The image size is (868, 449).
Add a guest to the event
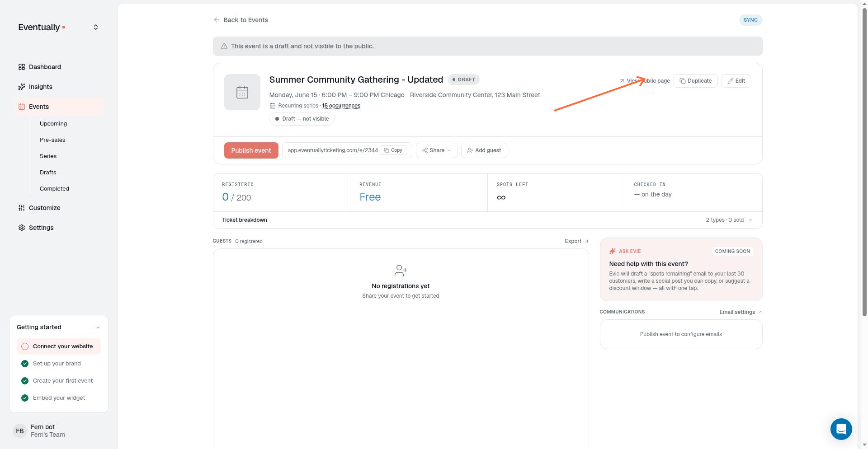click(x=484, y=150)
